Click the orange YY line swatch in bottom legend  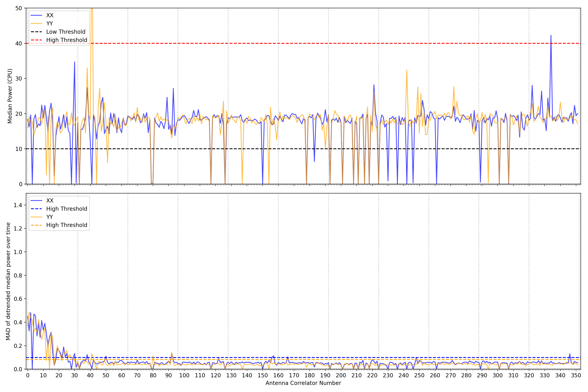pos(36,217)
